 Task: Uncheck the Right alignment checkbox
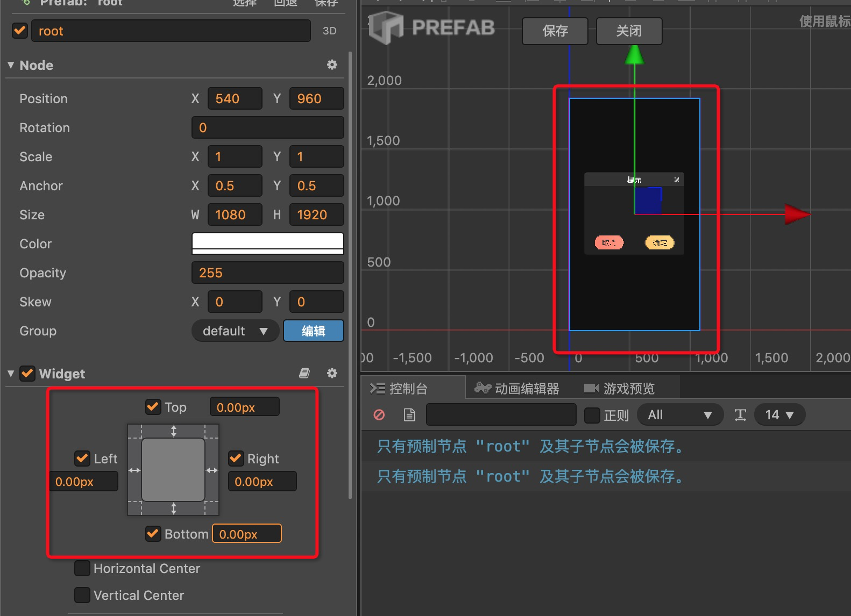click(236, 459)
